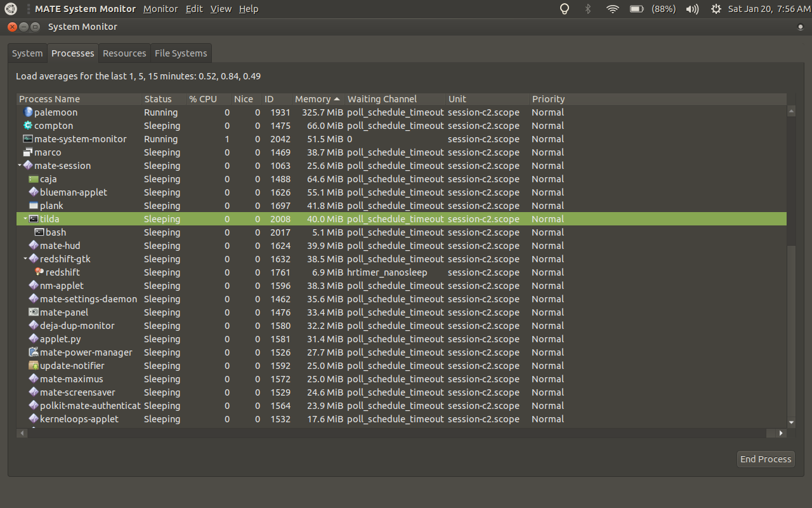Open the battery indicator showing 88%

(652, 9)
